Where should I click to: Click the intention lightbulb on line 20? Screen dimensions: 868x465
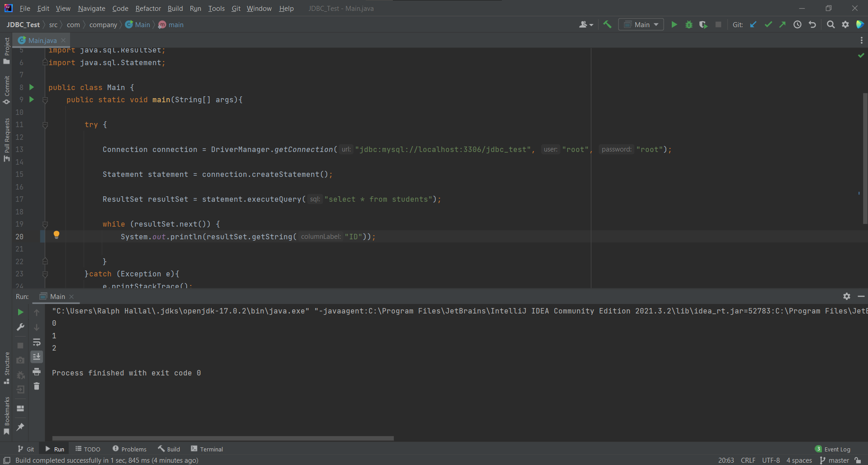click(57, 235)
